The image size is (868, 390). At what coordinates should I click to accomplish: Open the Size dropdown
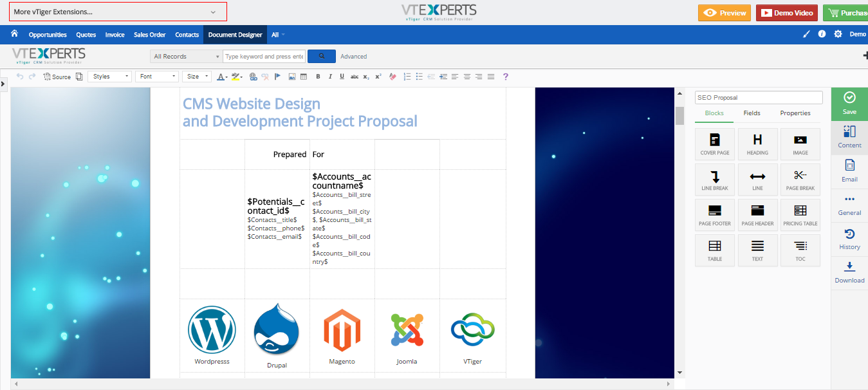[197, 77]
